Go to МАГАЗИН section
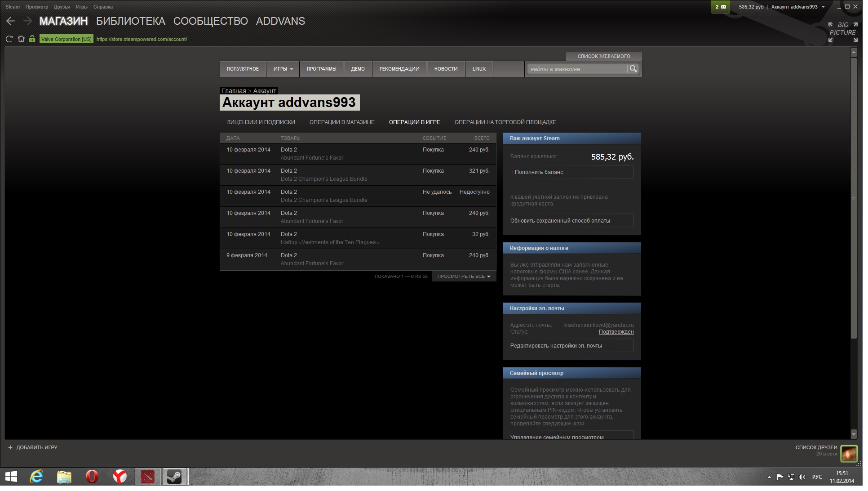Screen dimensions: 868x491 (64, 21)
